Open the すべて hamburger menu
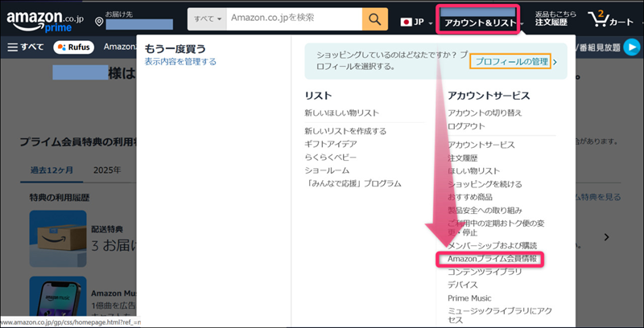This screenshot has height=328, width=644. click(26, 47)
